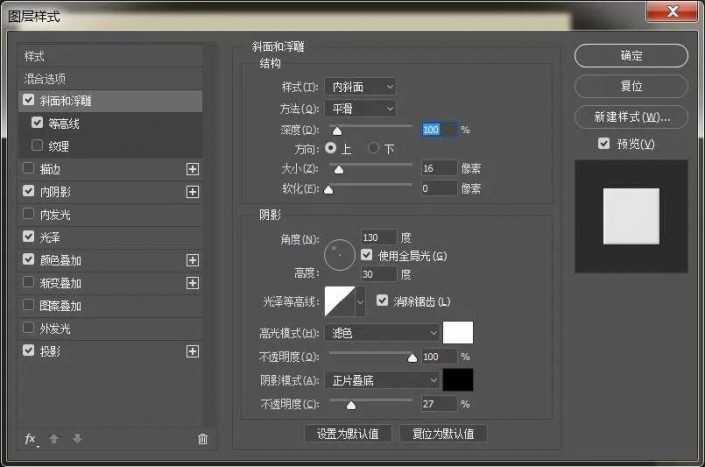The height and width of the screenshot is (467, 705).
Task: Click the plus icon beside 投影
Action: [193, 351]
